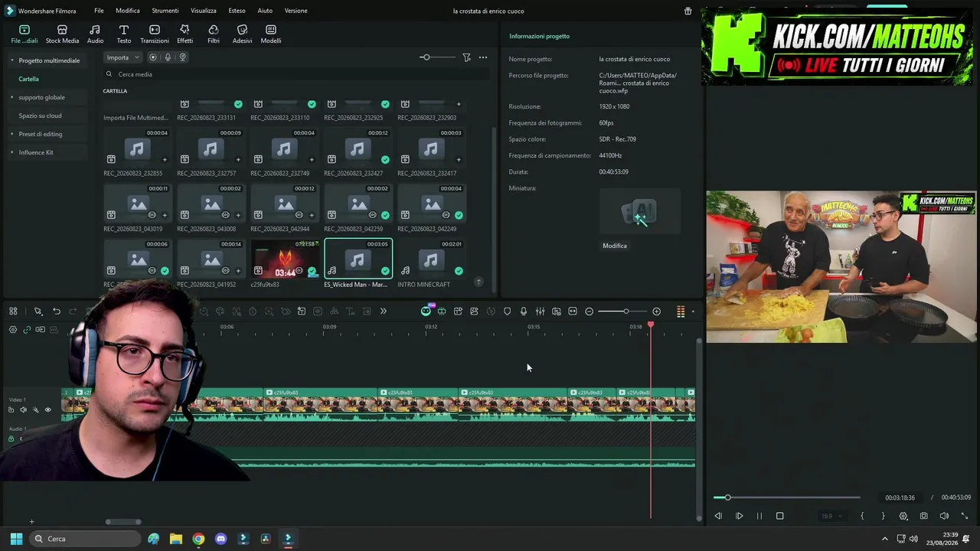Undo the last timeline action
The image size is (980, 551).
click(x=57, y=311)
